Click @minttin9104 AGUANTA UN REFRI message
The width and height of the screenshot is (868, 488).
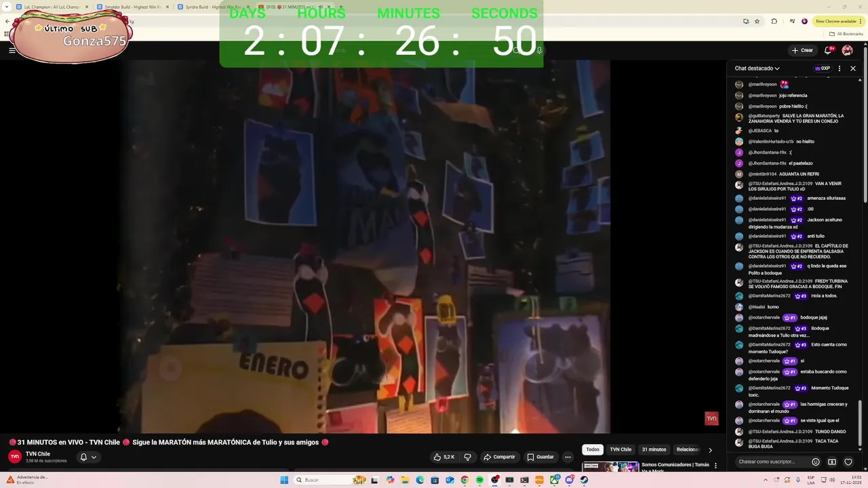click(x=776, y=174)
